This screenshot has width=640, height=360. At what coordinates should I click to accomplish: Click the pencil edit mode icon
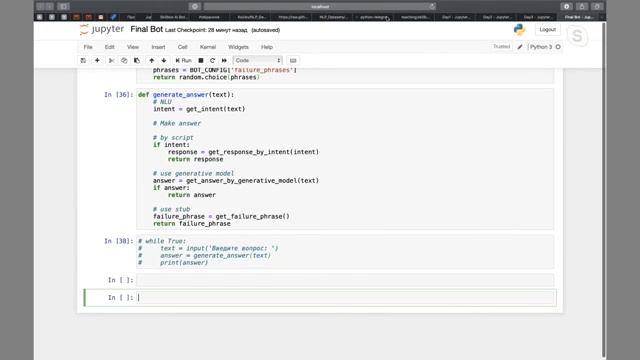[x=520, y=47]
